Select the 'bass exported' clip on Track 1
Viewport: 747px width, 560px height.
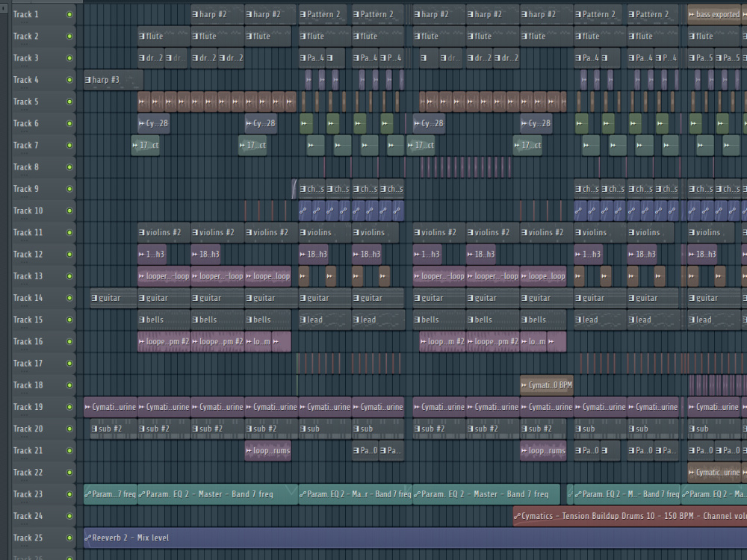tap(714, 14)
